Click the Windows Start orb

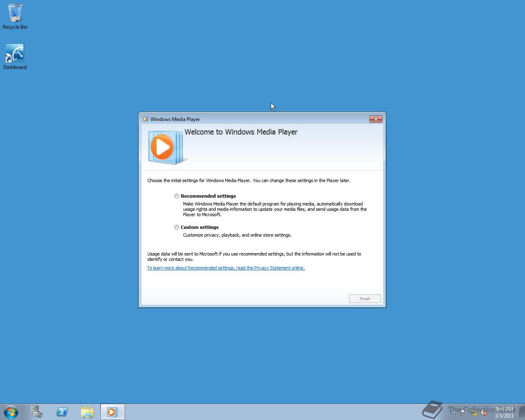pyautogui.click(x=11, y=412)
